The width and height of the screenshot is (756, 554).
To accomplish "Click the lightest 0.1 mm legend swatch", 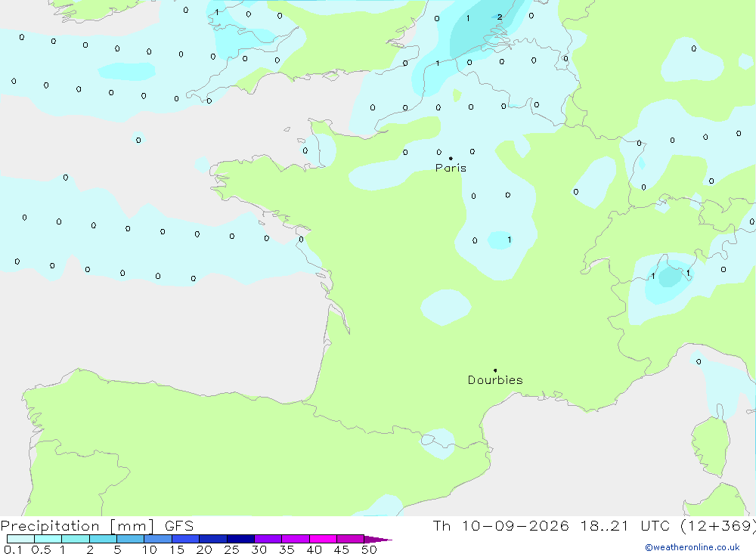I will [x=20, y=539].
